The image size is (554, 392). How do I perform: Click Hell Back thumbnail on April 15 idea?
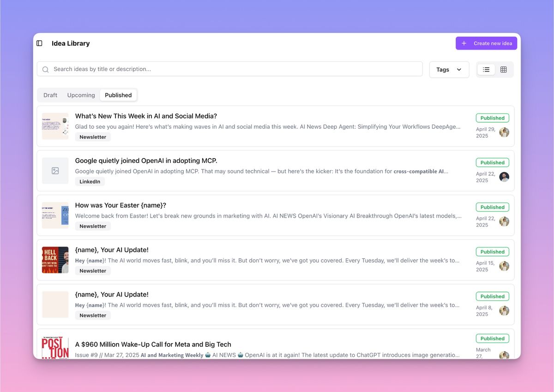pos(55,260)
